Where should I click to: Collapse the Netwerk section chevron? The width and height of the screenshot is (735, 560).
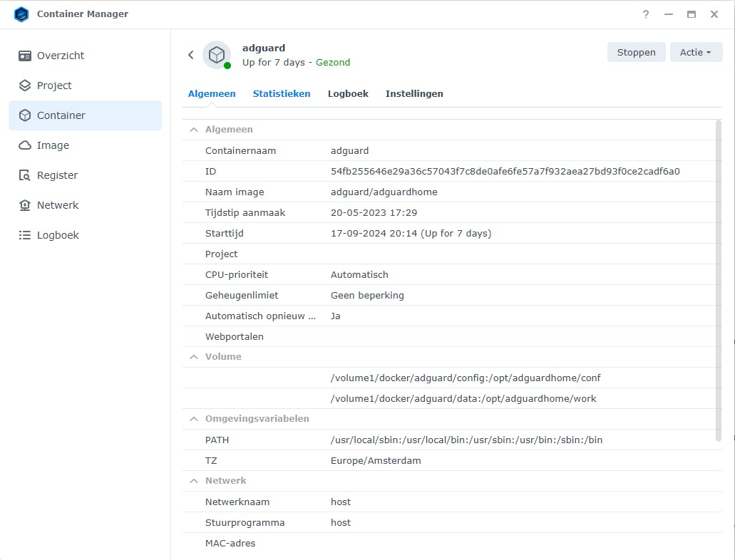pos(193,481)
